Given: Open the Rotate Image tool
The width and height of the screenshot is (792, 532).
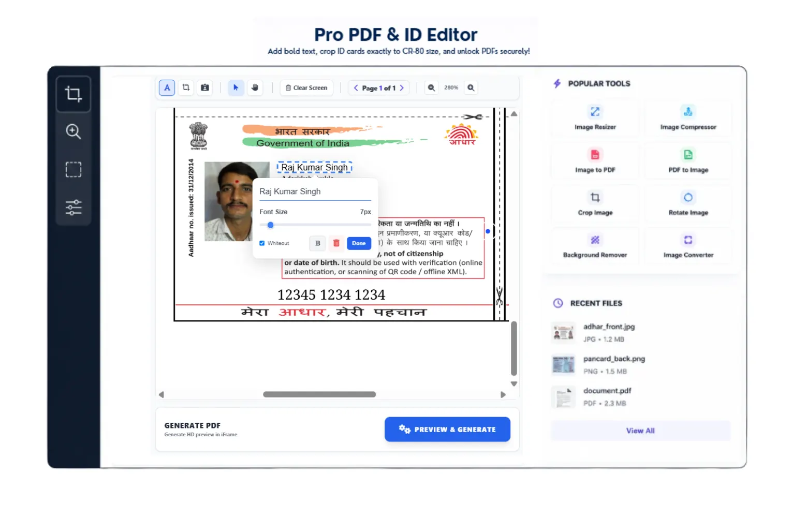Looking at the screenshot, I should coord(688,204).
